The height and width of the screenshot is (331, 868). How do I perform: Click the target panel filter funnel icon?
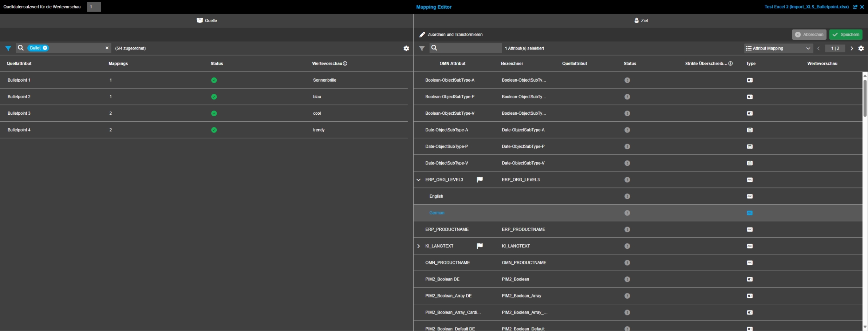[x=422, y=48]
